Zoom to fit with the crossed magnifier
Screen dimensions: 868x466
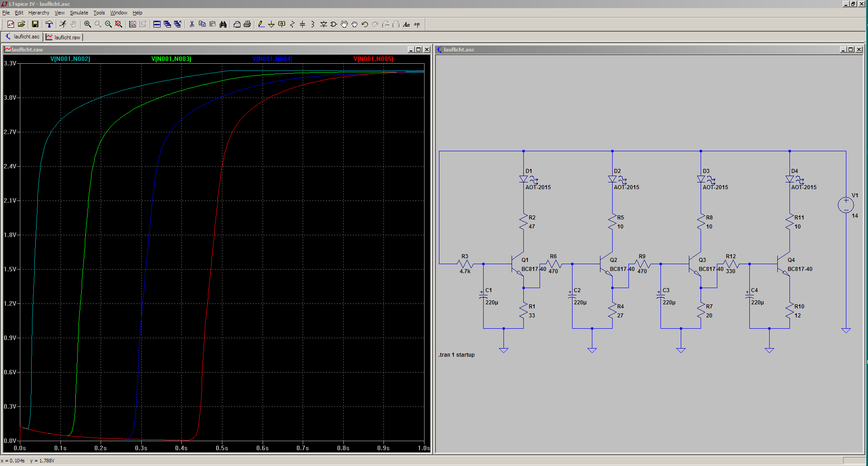coord(119,24)
